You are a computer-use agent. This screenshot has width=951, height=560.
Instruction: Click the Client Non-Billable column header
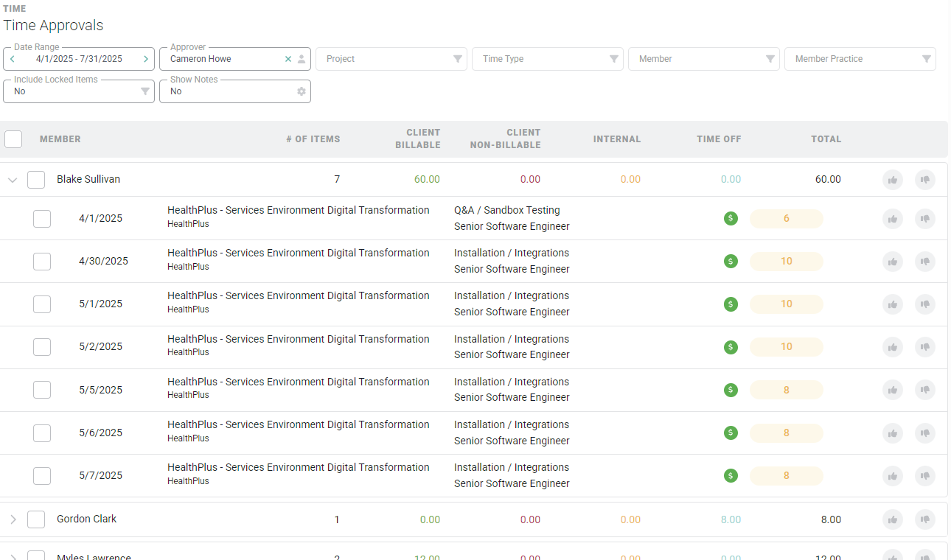[506, 139]
